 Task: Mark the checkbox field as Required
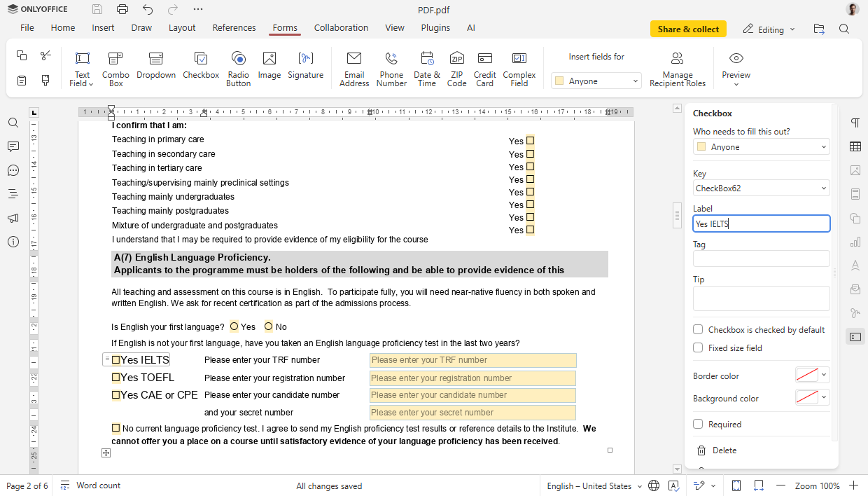697,424
